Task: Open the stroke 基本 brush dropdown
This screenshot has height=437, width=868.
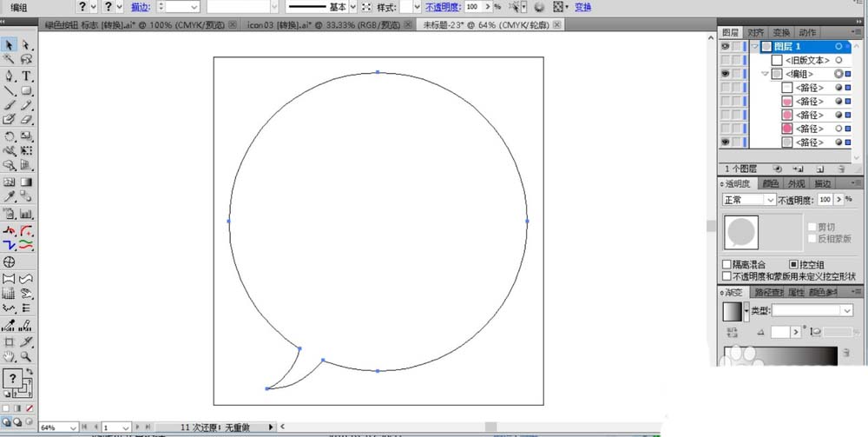Action: click(352, 7)
